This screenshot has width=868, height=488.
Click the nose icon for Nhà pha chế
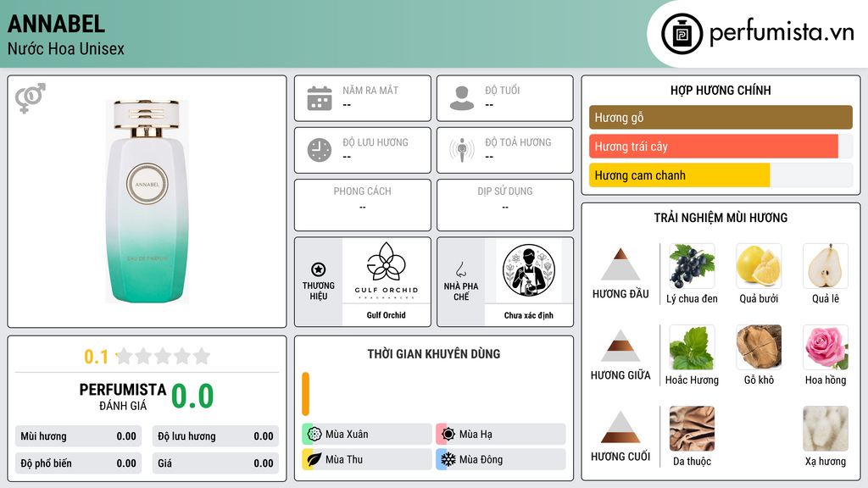pos(460,269)
